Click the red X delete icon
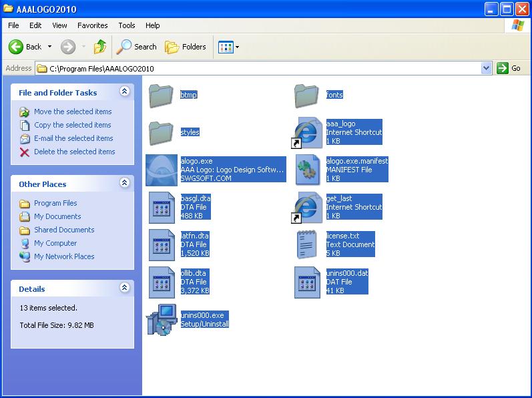532x398 pixels. (25, 152)
